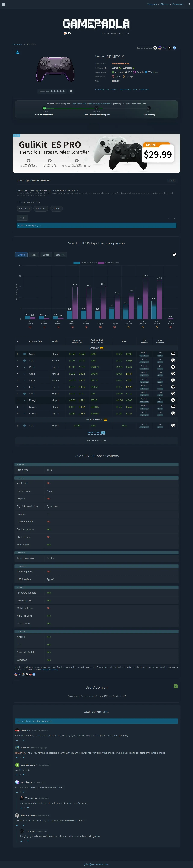Switch chart to the Default tab
Image resolution: width=193 pixels, height=868 pixels.
tap(21, 255)
